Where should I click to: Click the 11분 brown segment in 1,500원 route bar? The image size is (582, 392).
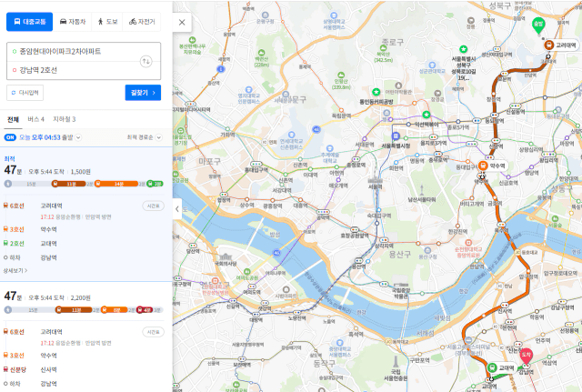pyautogui.click(x=69, y=184)
